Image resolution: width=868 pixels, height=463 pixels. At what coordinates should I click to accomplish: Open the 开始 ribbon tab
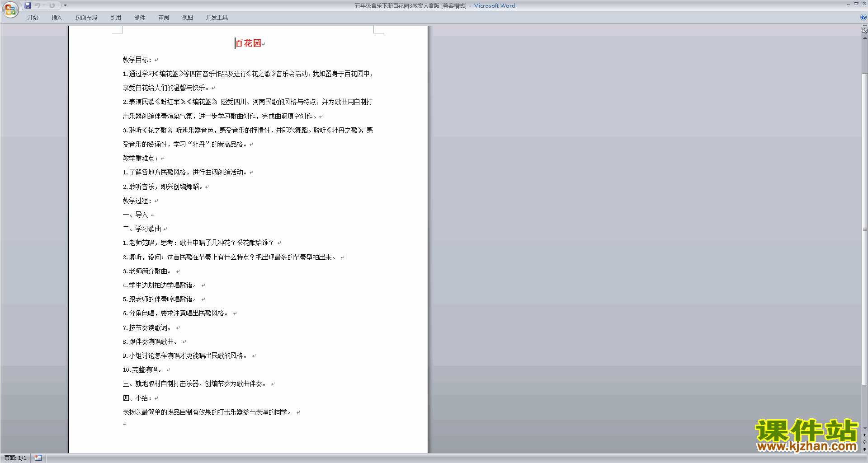coord(33,18)
